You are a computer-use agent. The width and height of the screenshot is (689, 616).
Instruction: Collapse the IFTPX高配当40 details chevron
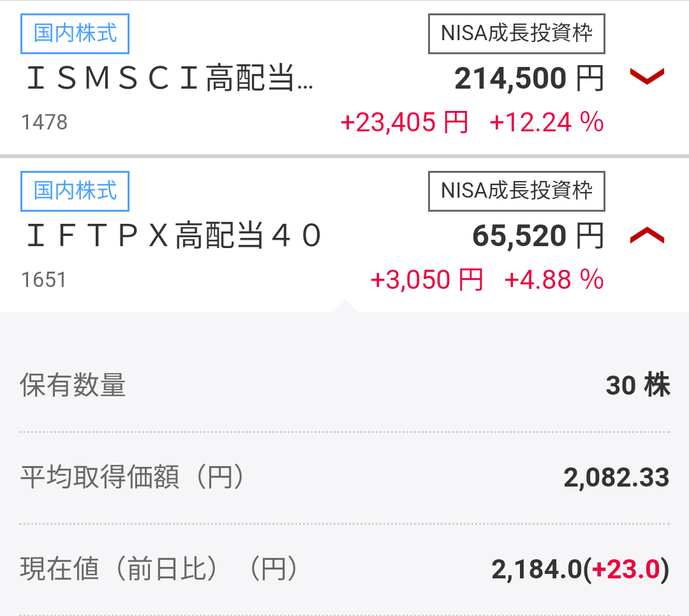click(x=647, y=236)
